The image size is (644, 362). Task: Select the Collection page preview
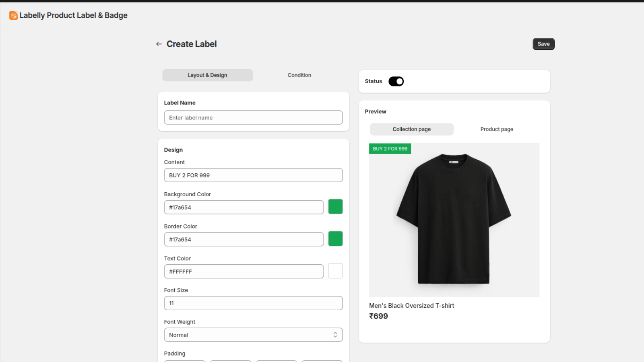click(411, 129)
